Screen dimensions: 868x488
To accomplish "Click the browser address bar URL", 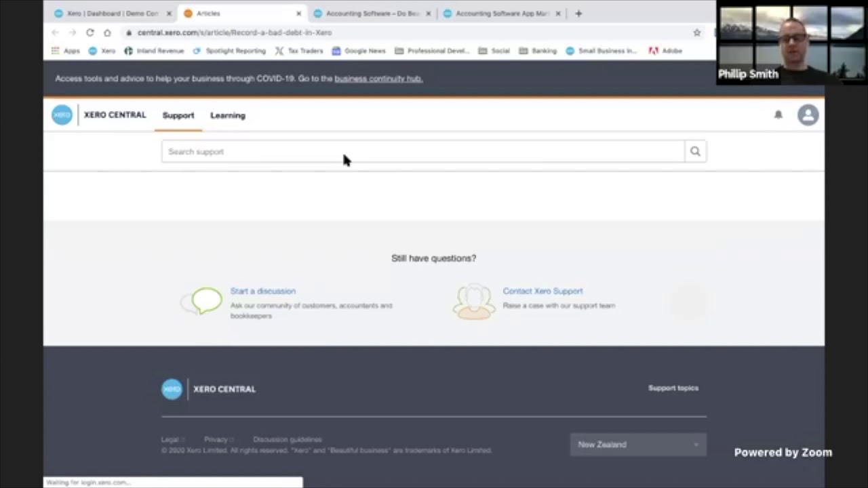I will [235, 33].
